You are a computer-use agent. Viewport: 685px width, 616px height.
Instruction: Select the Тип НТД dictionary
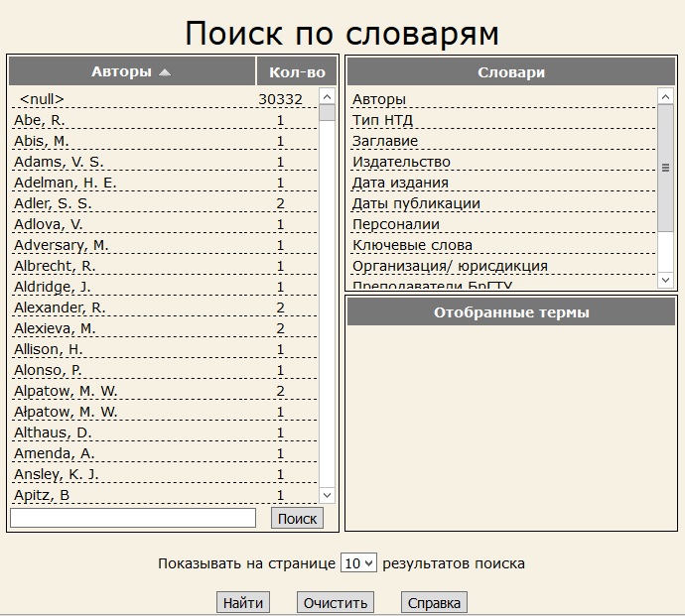tap(382, 120)
